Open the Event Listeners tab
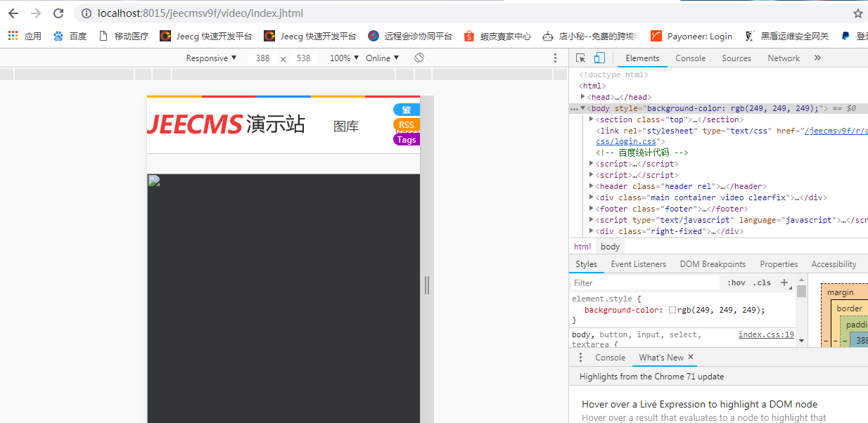 (x=638, y=264)
